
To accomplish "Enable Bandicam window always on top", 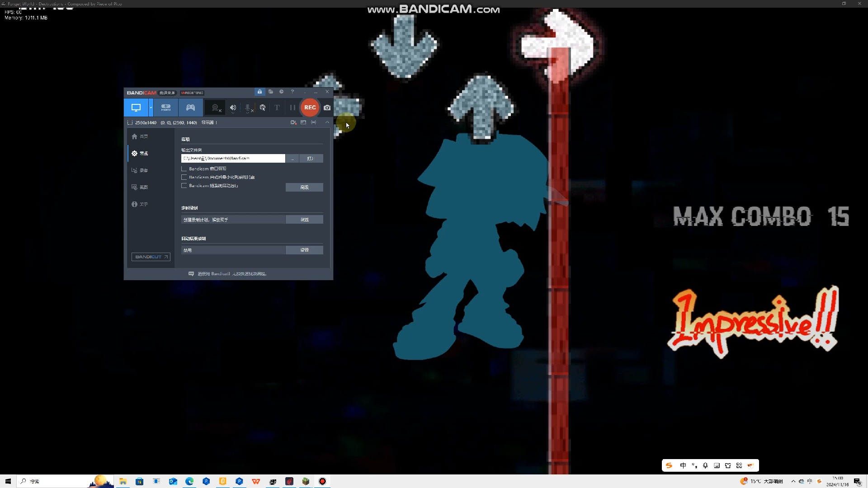I will tap(184, 169).
